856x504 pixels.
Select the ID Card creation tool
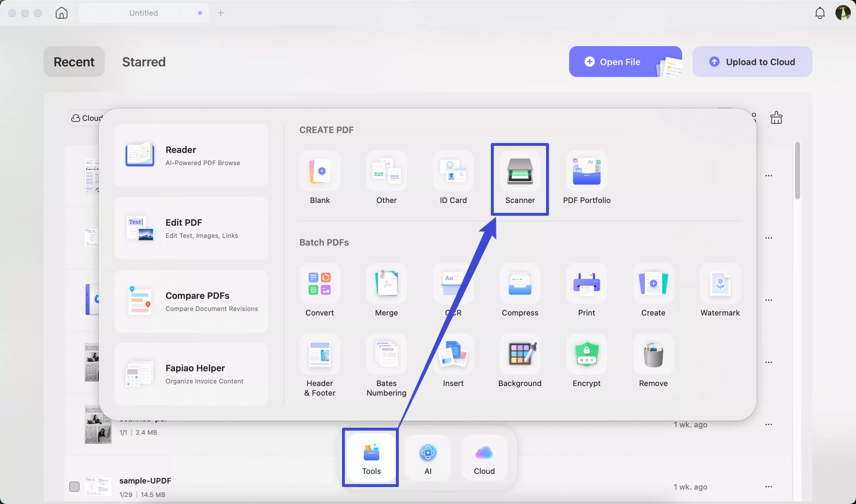[x=453, y=176]
